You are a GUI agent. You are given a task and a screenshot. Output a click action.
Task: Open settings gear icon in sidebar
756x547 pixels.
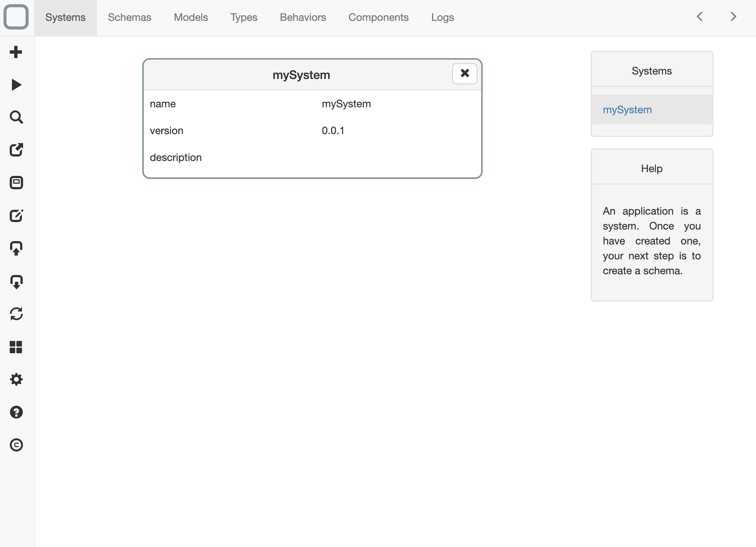point(16,380)
